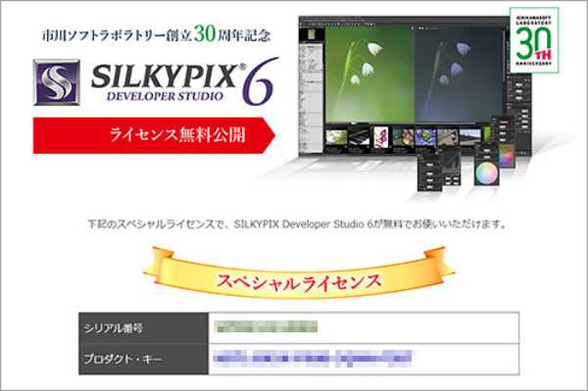Click the SILKYPIX S logo icon
Screen dimensions: 588x391
57,82
